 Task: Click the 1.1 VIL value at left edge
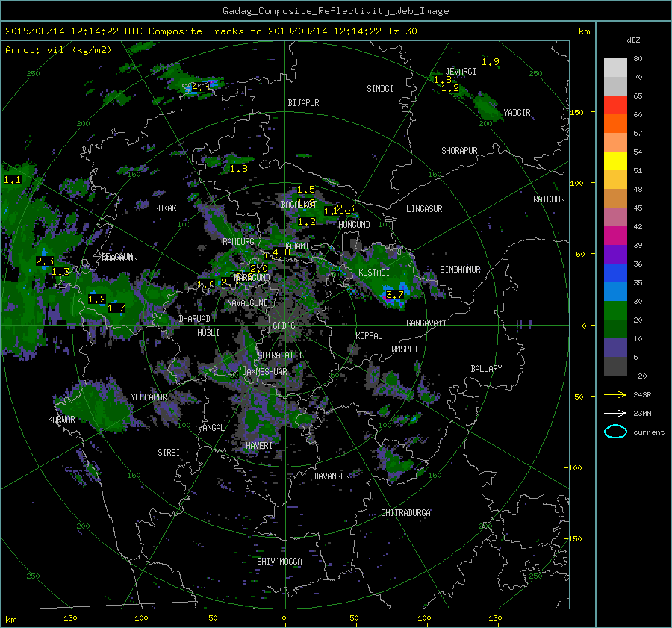click(x=12, y=180)
